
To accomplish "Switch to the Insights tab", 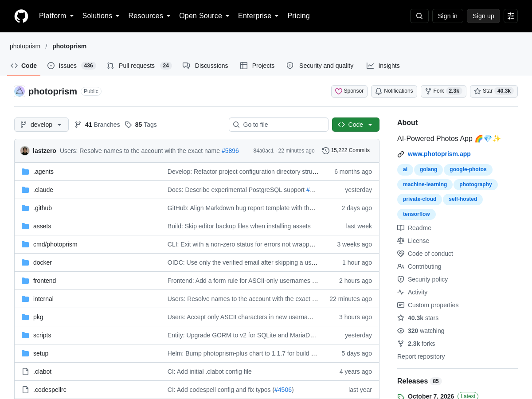I will [383, 66].
